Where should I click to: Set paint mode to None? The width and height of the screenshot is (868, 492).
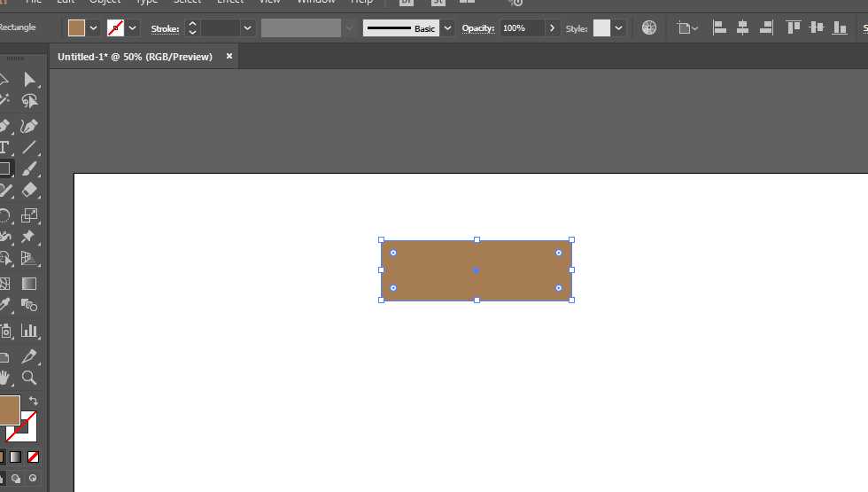tap(34, 457)
